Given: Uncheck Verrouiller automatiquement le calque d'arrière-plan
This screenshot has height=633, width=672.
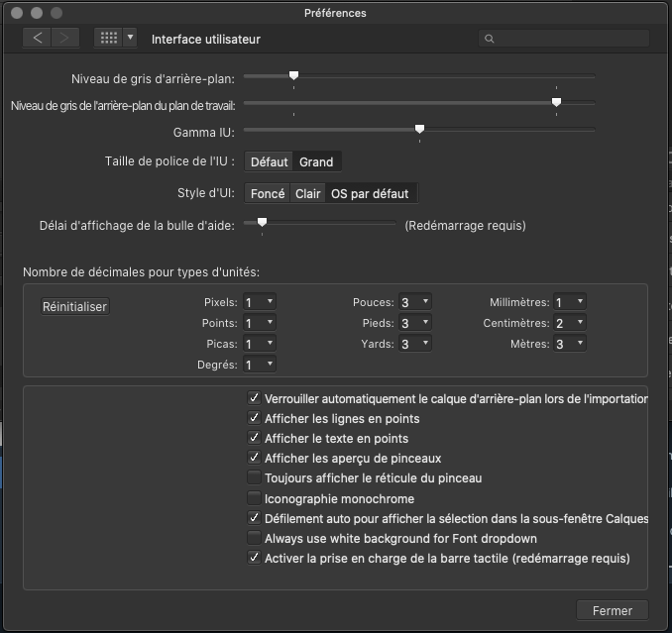Looking at the screenshot, I should point(254,398).
